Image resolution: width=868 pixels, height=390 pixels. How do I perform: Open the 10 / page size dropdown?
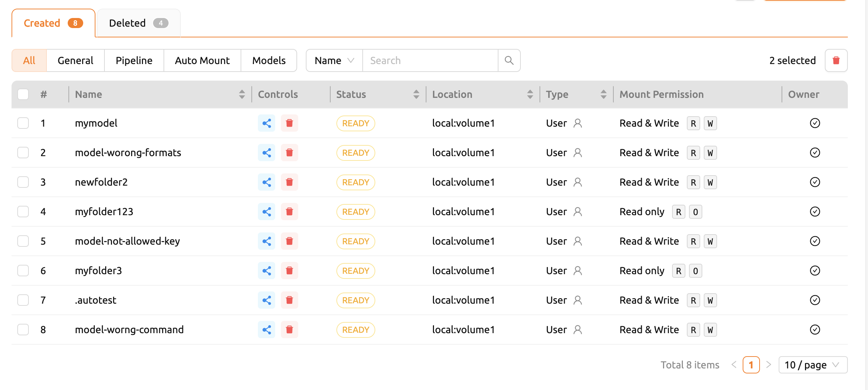point(813,365)
